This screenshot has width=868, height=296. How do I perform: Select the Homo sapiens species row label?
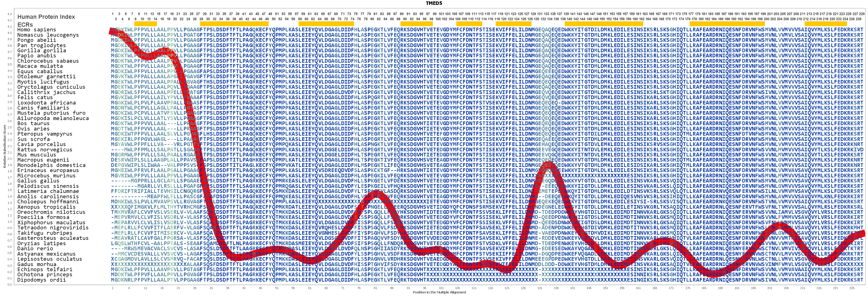[x=37, y=30]
